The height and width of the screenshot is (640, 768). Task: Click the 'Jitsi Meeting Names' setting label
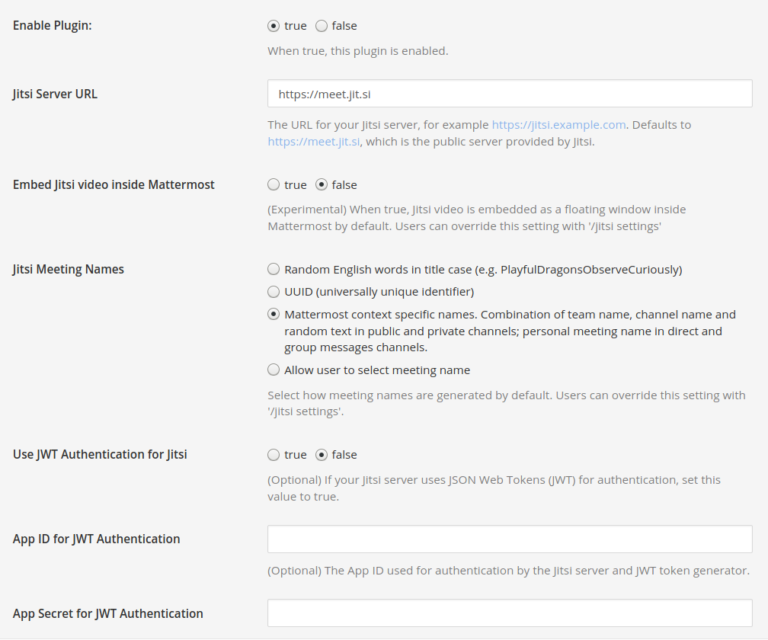point(68,269)
